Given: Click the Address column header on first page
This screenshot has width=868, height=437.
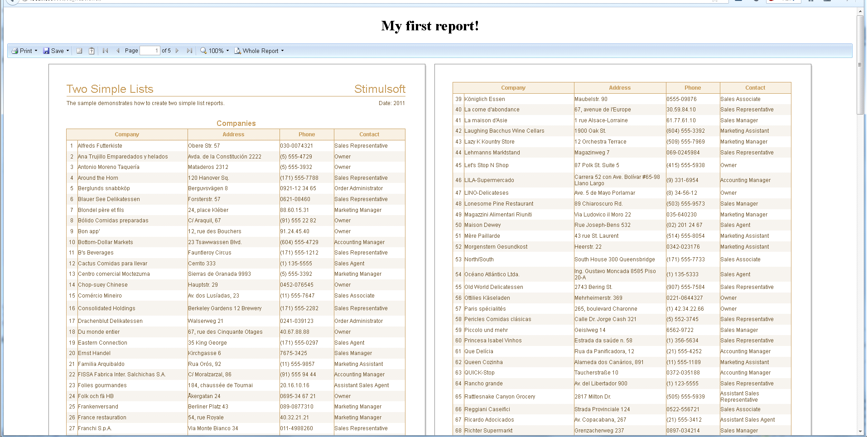Looking at the screenshot, I should (x=233, y=134).
